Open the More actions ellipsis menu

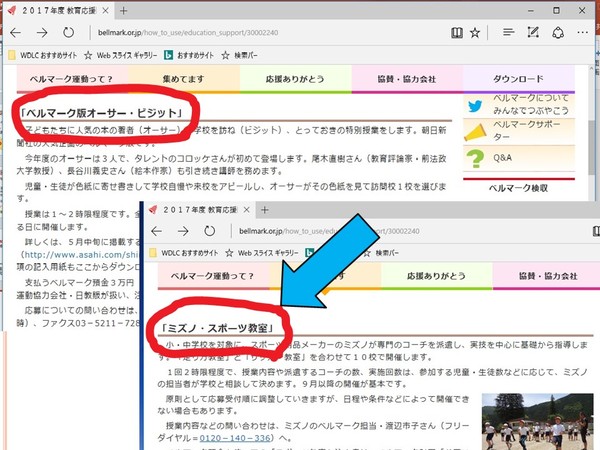pos(582,33)
